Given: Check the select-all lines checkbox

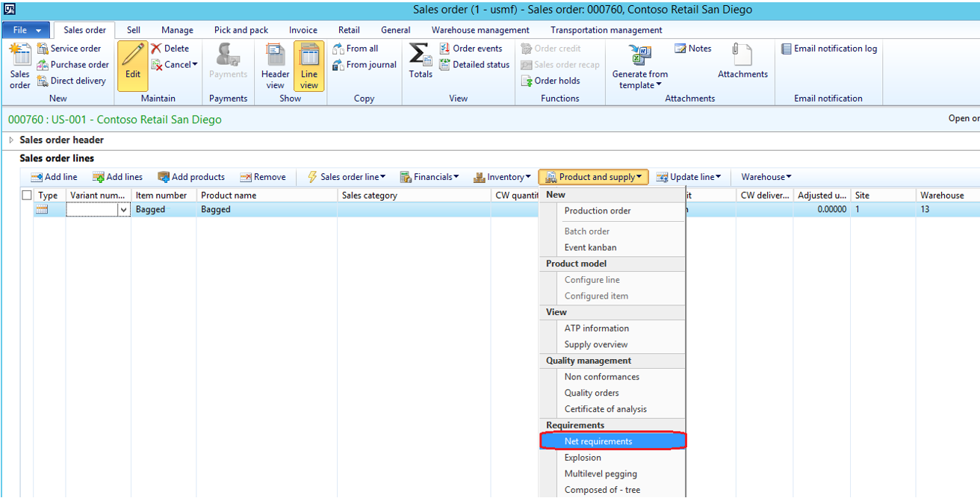Looking at the screenshot, I should 26,195.
